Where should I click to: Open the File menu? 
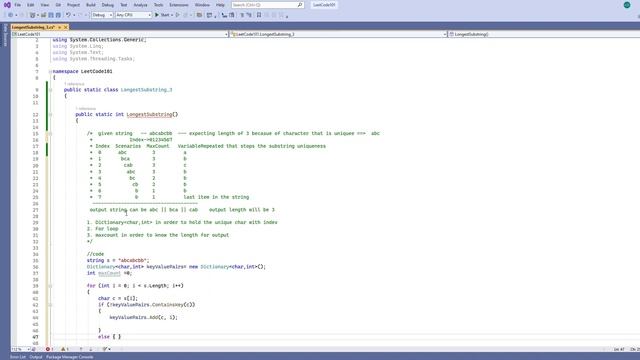point(18,5)
